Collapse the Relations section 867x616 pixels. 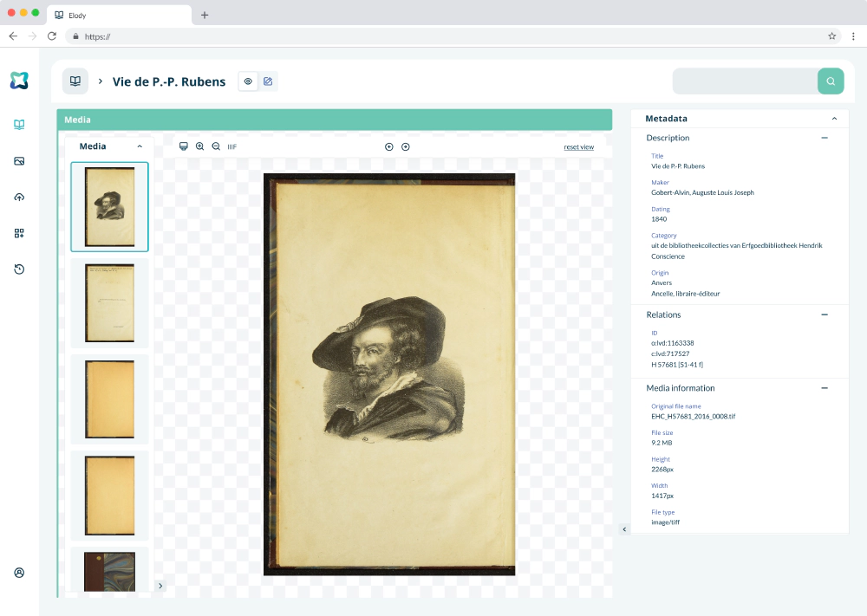pyautogui.click(x=825, y=314)
